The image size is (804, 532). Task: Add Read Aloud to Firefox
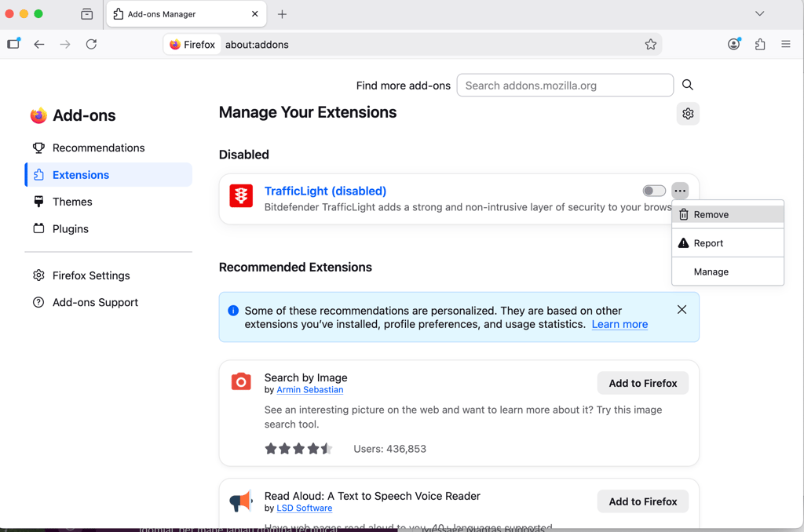point(642,501)
